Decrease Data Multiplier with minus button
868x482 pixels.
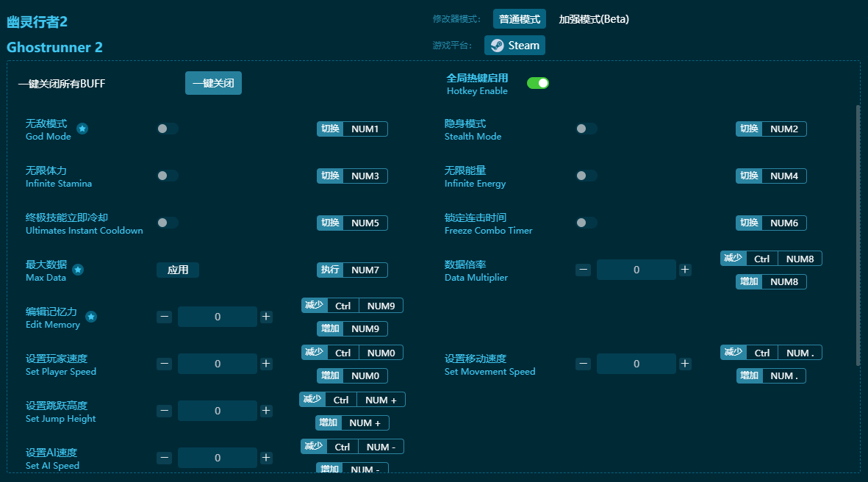pyautogui.click(x=583, y=270)
